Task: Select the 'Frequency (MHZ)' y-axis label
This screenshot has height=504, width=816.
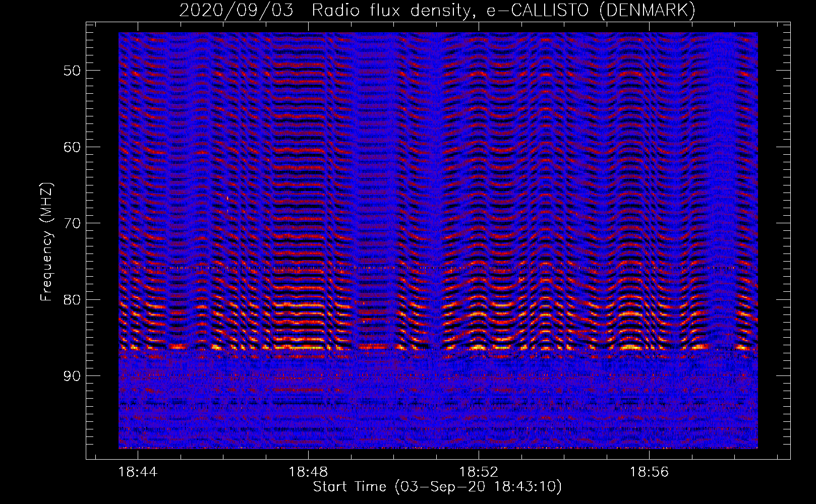Action: coord(46,242)
